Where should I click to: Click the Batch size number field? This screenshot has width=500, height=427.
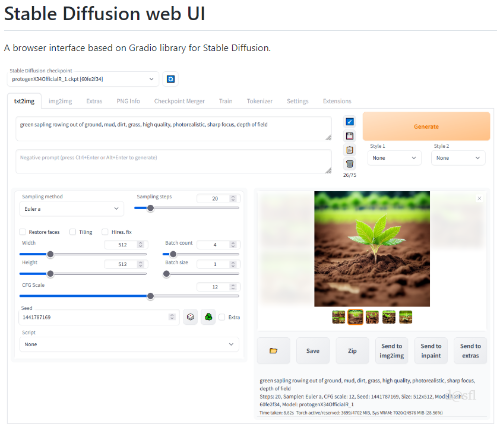pyautogui.click(x=218, y=264)
